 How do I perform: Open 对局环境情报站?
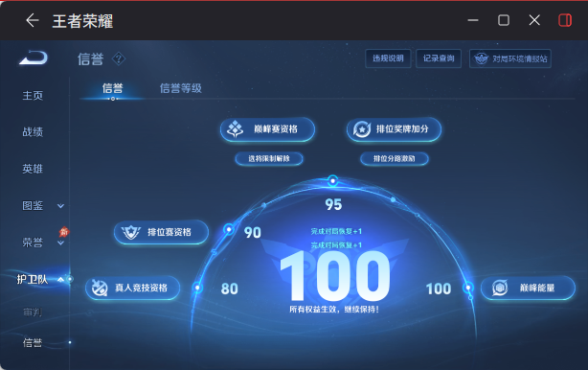pos(510,58)
